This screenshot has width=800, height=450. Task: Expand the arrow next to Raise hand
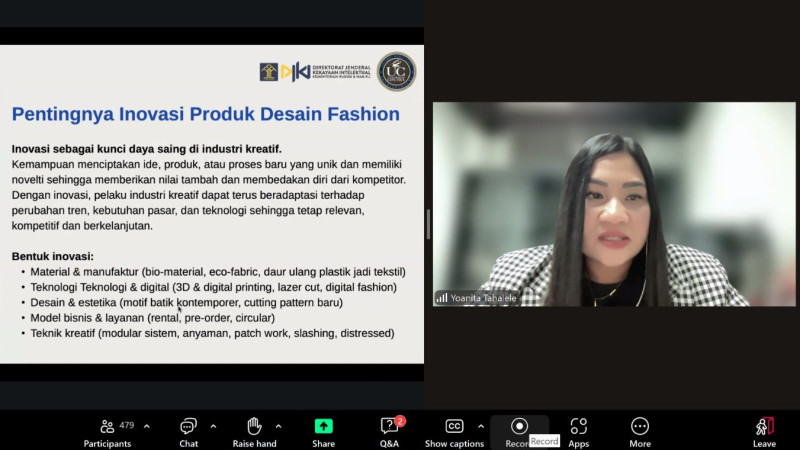(278, 425)
